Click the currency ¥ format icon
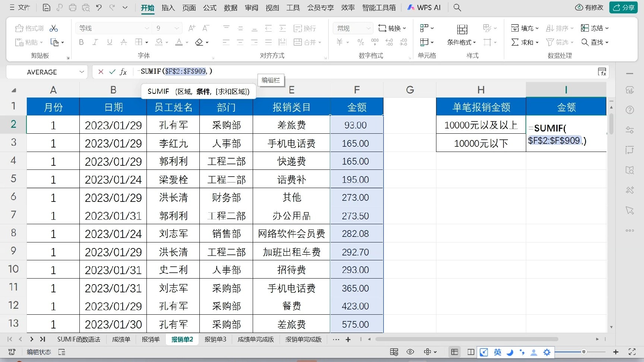Screen dimensions: 644x362 pyautogui.click(x=340, y=42)
